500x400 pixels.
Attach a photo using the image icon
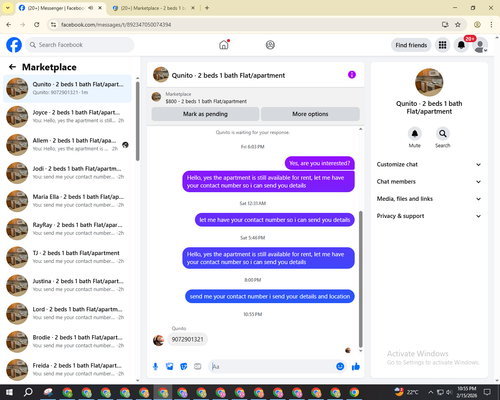point(170,367)
